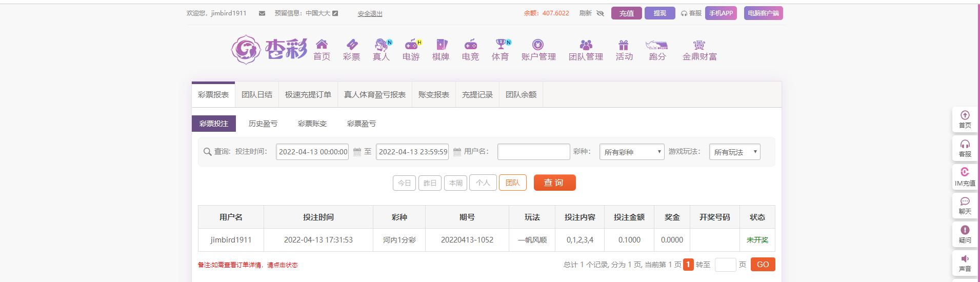980x282 pixels.
Task: Click start time field 2022-04-13 00:00:00
Action: pos(312,152)
